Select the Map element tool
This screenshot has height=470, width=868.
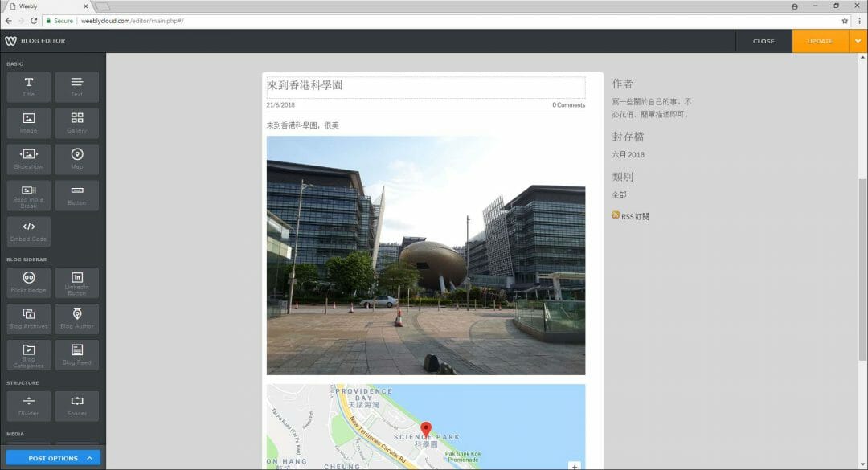tap(77, 159)
